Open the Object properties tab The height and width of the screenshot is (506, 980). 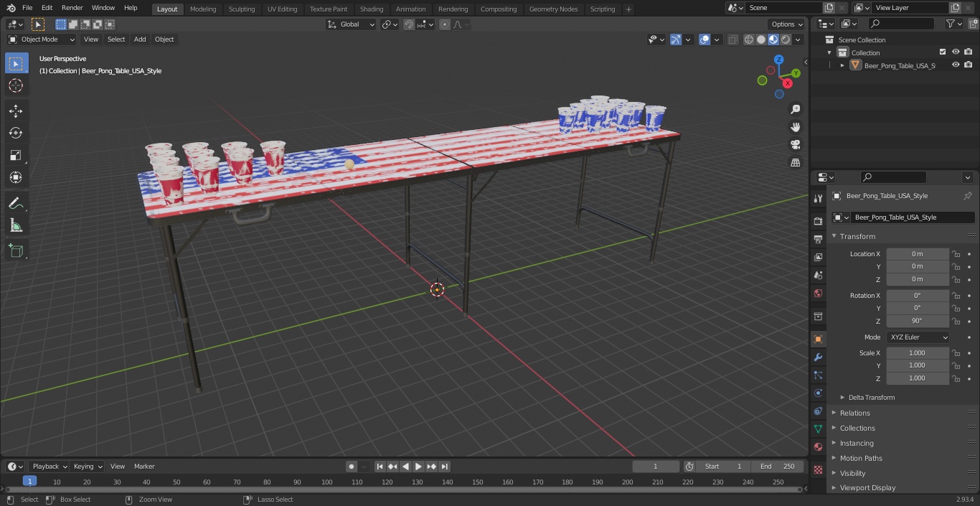818,339
